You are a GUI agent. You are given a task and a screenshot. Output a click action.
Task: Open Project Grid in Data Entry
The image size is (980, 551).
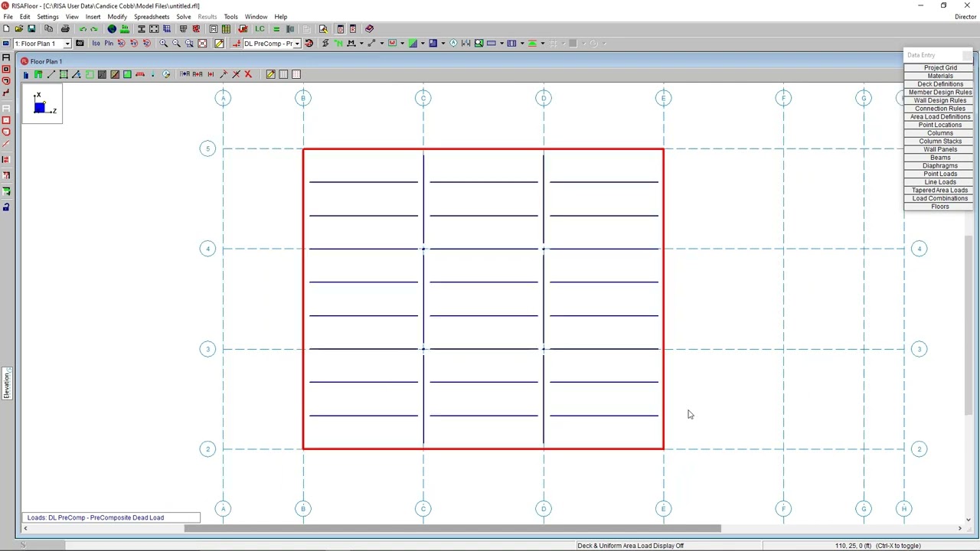pos(940,67)
